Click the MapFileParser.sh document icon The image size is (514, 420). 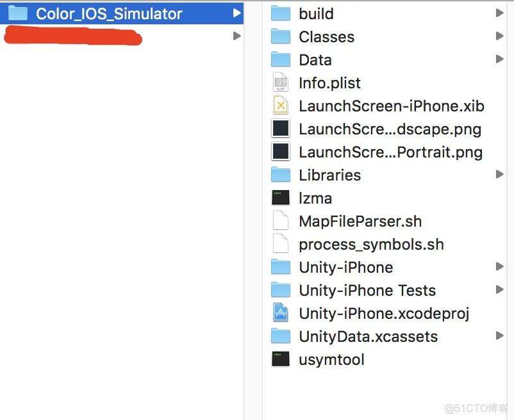(x=281, y=221)
